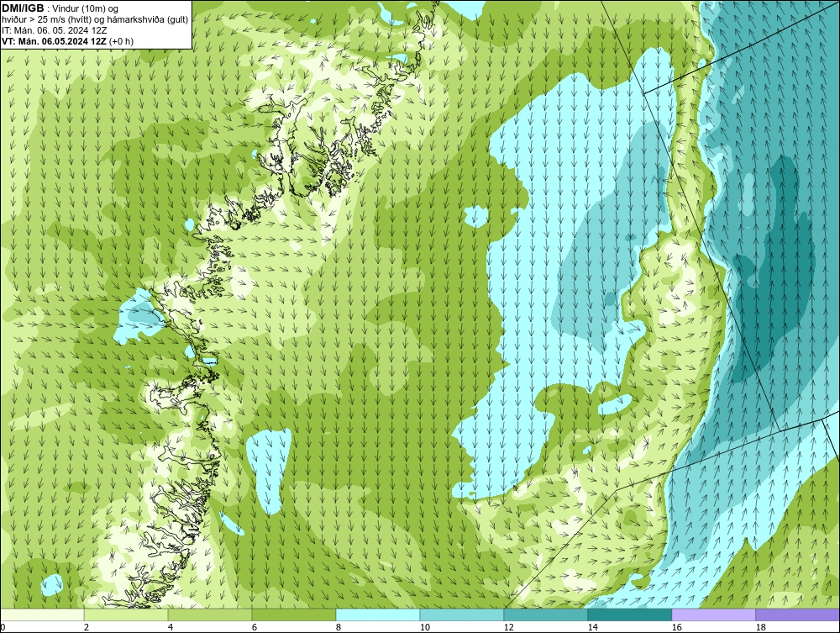
Task: Click the 'IT: Mán. 06. 05. 2024 12Z' line
Action: tap(54, 30)
